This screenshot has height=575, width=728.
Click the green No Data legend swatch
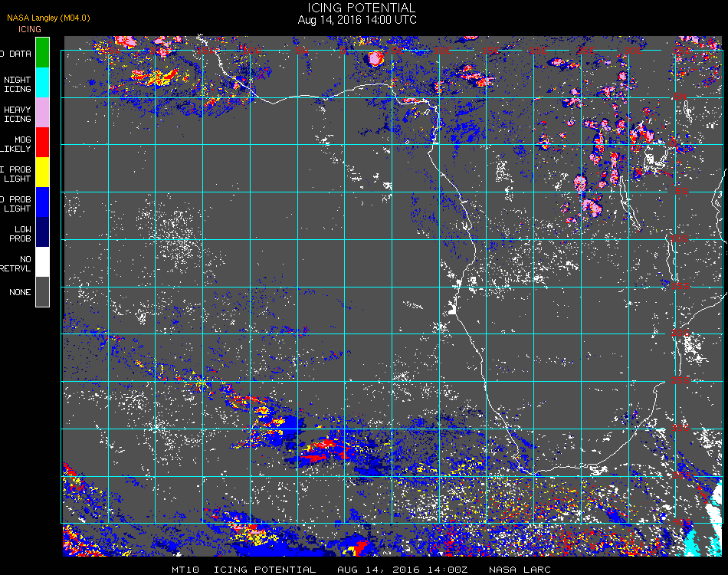pyautogui.click(x=42, y=52)
